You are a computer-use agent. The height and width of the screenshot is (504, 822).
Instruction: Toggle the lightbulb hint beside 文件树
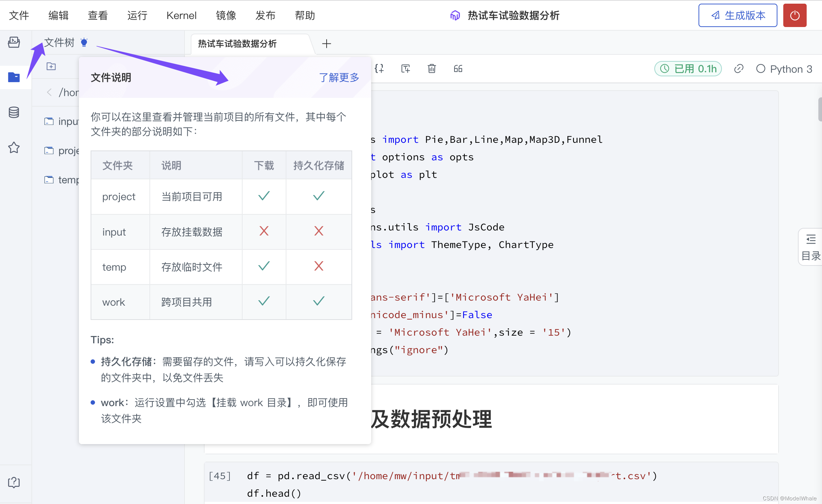pos(84,42)
